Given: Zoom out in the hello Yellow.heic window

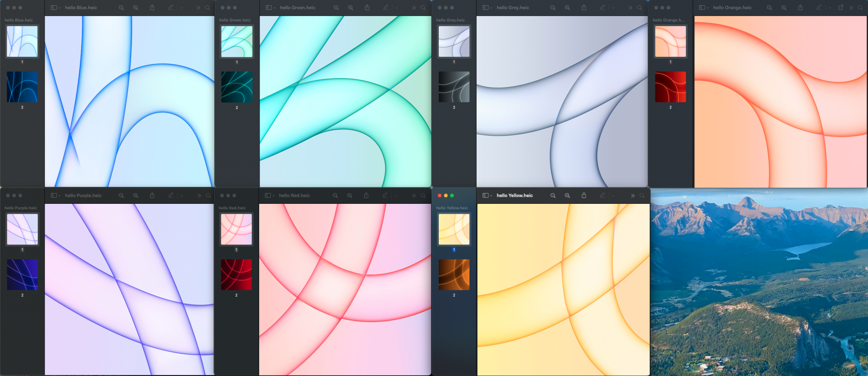Looking at the screenshot, I should click(x=553, y=196).
